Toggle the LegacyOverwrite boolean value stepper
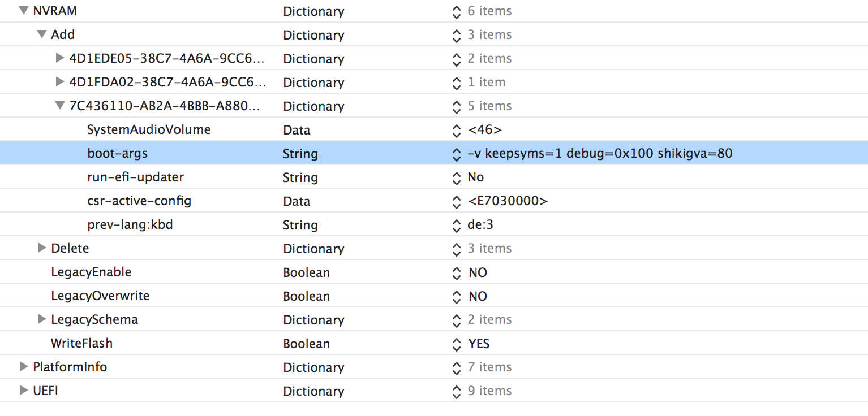 (x=457, y=297)
